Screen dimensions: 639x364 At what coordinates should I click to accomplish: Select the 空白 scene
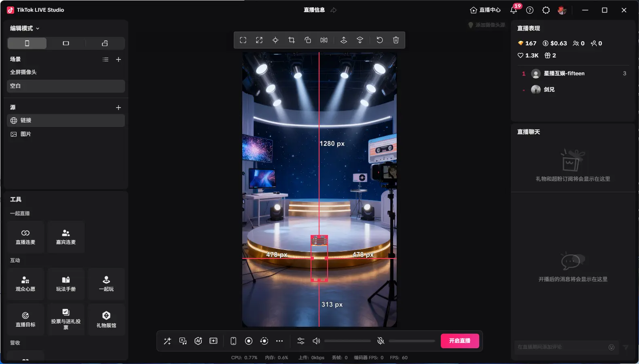tap(66, 86)
